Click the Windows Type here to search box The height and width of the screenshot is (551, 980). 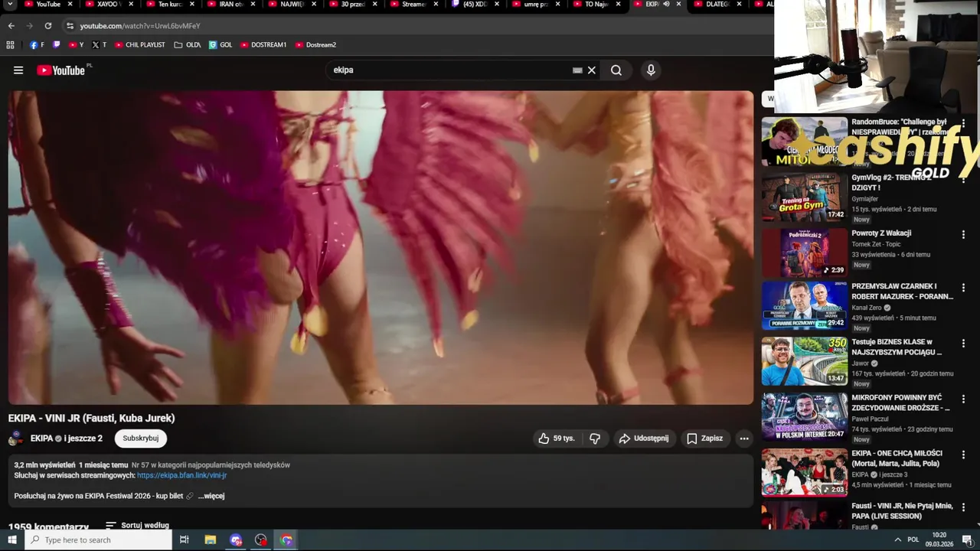99,540
